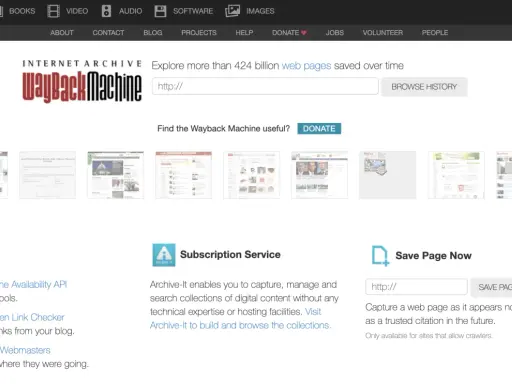This screenshot has width=512, height=384.
Task: Click the Browse History button
Action: click(x=424, y=87)
